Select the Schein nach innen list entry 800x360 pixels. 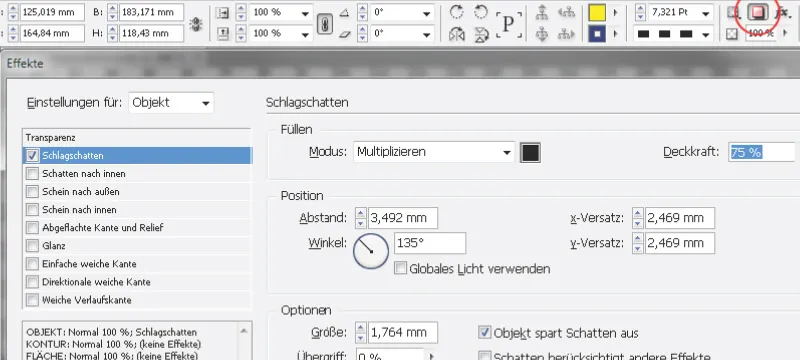coord(137,210)
